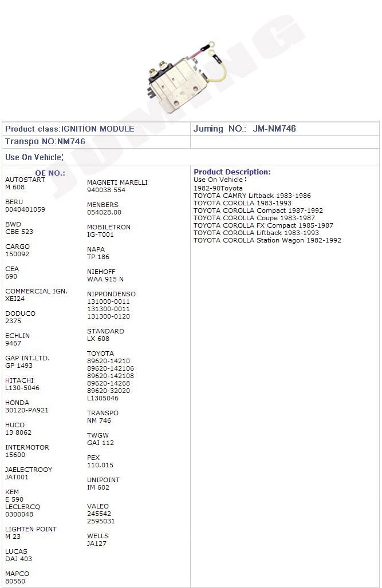Click LIGHTEN POINT number M 23
This screenshot has height=588, width=382.
click(x=13, y=537)
